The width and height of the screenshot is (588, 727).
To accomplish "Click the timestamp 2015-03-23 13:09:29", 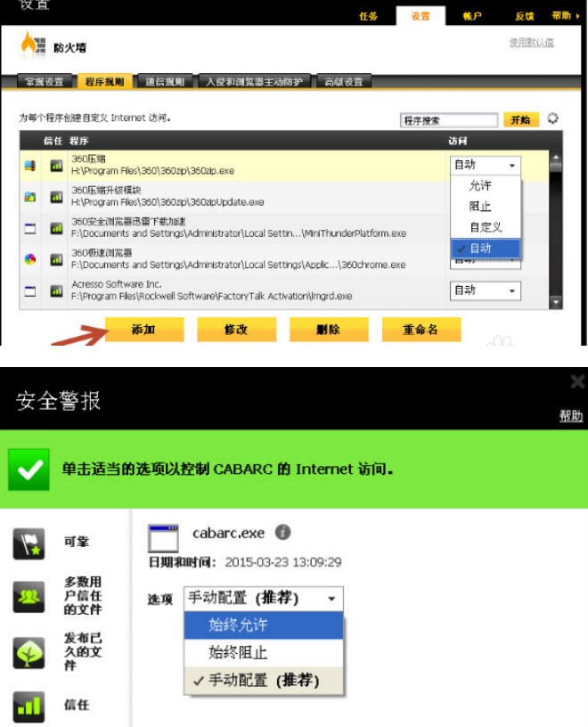I will 283,562.
